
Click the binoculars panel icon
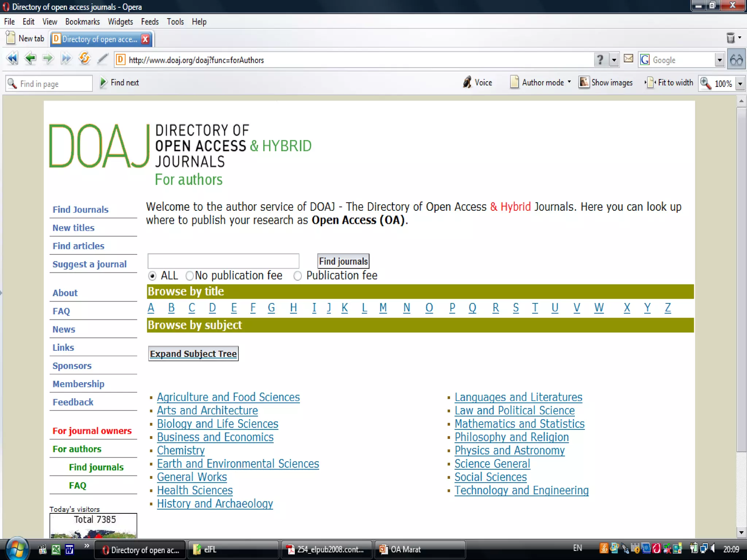click(736, 60)
